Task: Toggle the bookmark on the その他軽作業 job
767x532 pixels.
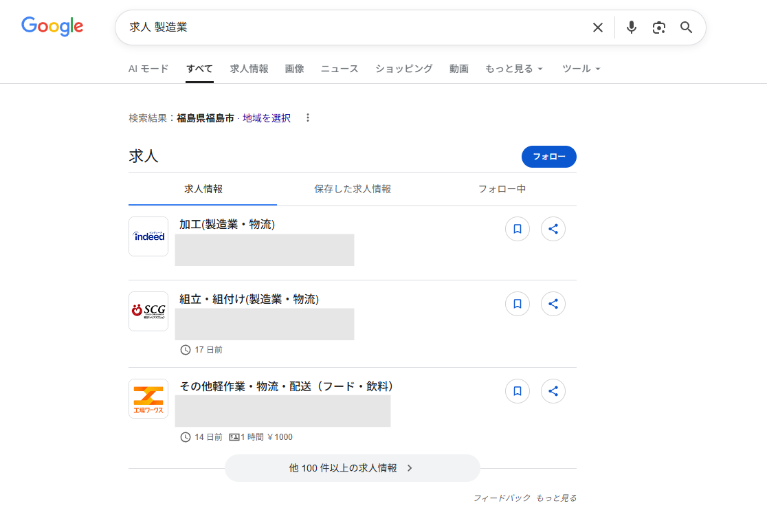Action: [518, 391]
